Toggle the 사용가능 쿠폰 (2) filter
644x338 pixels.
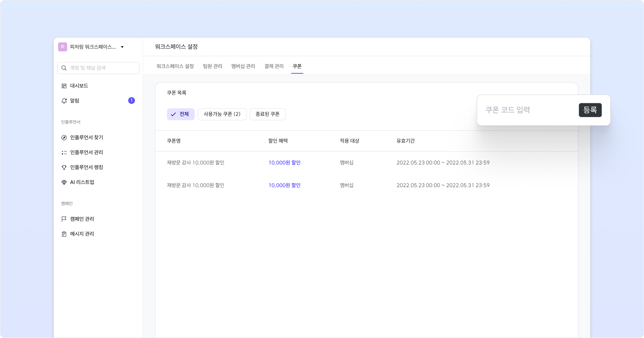click(x=222, y=114)
